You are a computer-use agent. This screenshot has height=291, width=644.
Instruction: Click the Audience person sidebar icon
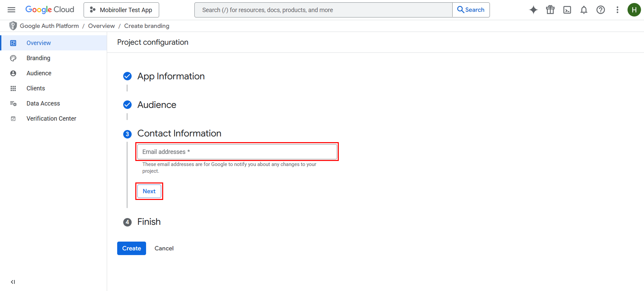13,73
